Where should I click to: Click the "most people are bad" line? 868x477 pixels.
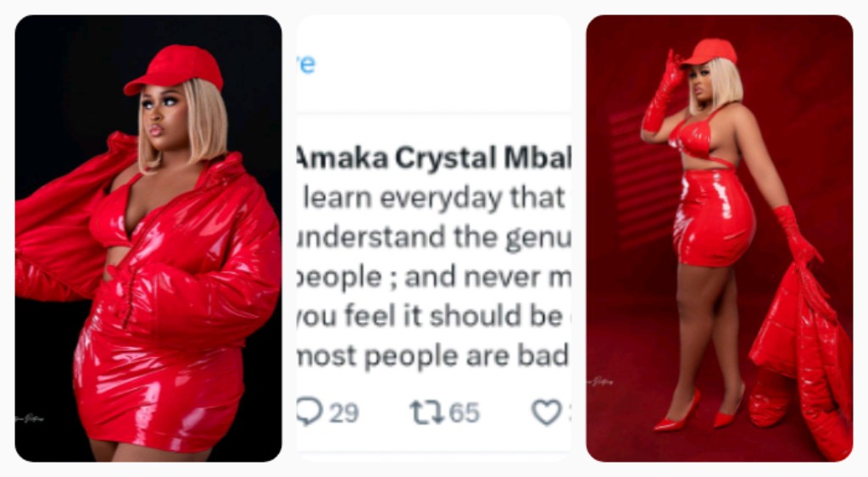click(x=433, y=357)
